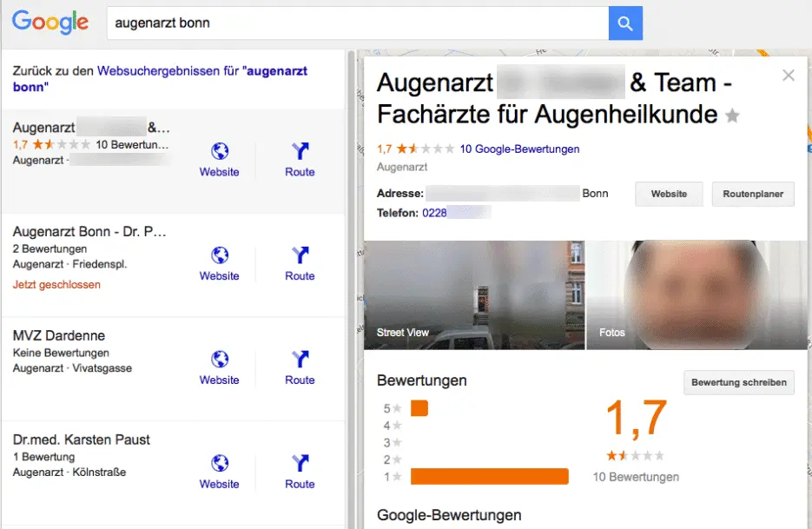Screen dimensions: 812x529
Task: Select the Dr.med. Karsten Paust listing title
Action: 82,440
